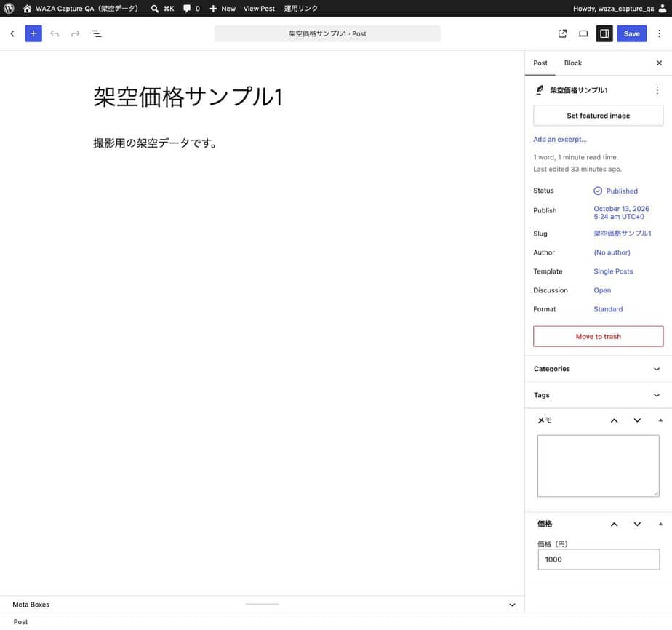Image resolution: width=672 pixels, height=630 pixels.
Task: Move 価格 meta box down
Action: point(637,524)
